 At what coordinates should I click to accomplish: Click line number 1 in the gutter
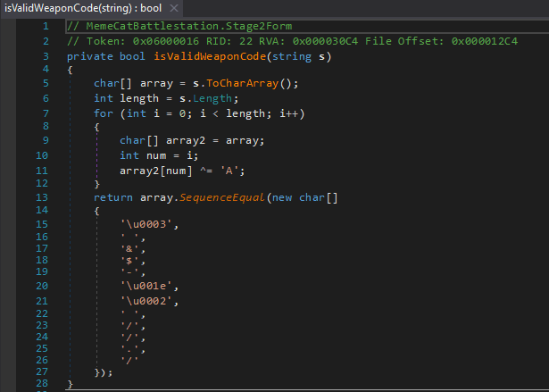click(x=46, y=26)
